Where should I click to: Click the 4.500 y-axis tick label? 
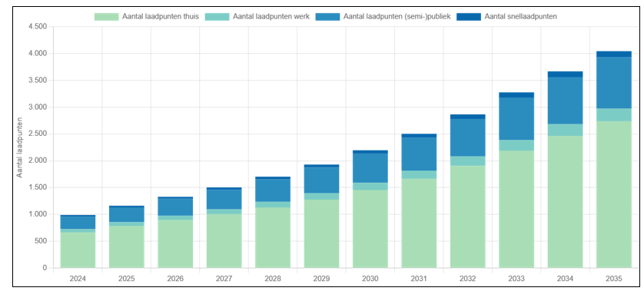(38, 27)
